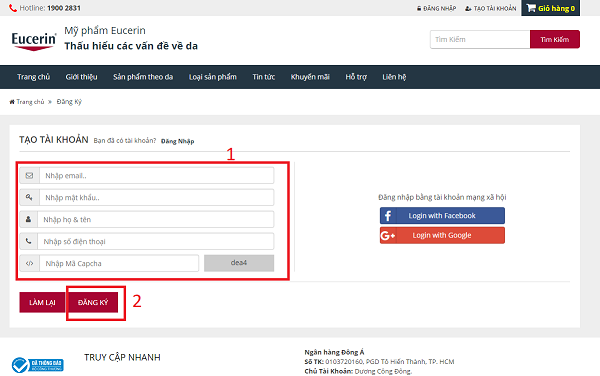Click the envelope icon of email field
Viewport: 600px width, 376px height.
[29, 176]
